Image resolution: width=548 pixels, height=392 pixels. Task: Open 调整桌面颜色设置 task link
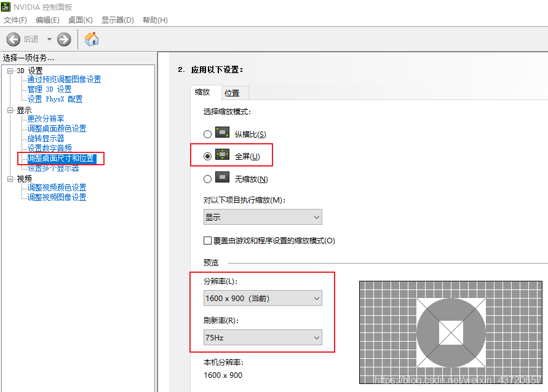pyautogui.click(x=57, y=128)
